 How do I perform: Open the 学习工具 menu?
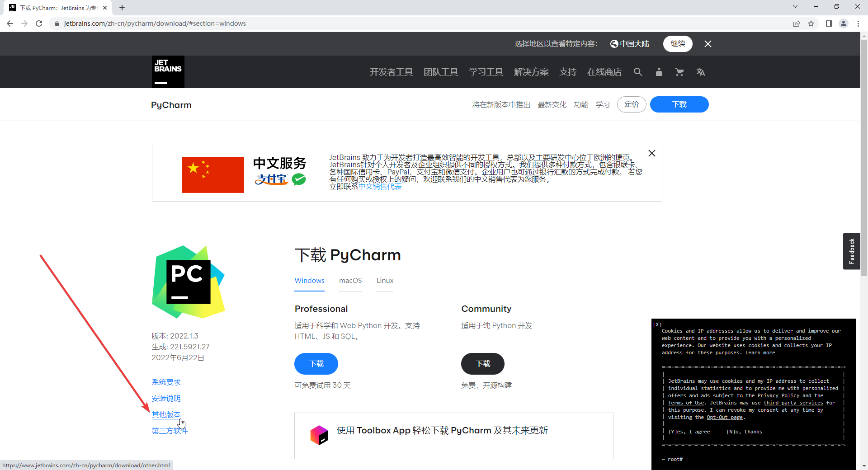click(486, 72)
